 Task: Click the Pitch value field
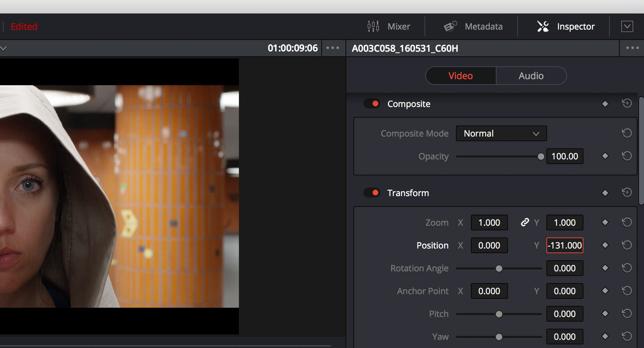[x=565, y=314]
